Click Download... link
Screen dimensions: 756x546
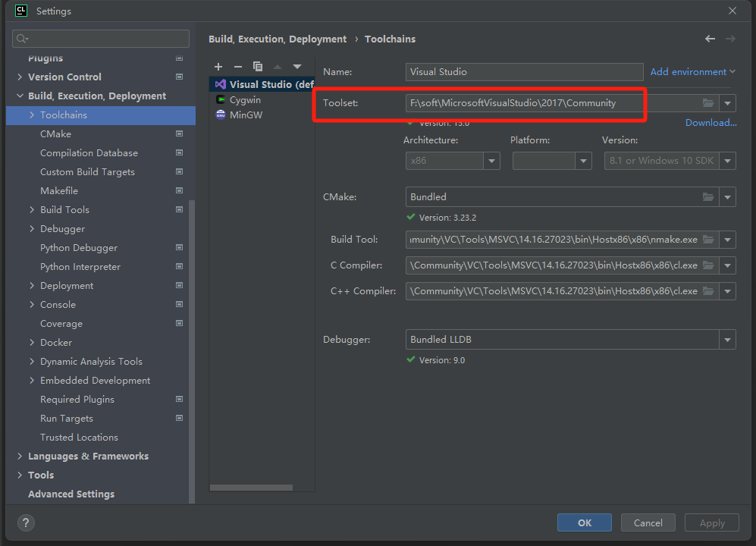click(x=711, y=123)
